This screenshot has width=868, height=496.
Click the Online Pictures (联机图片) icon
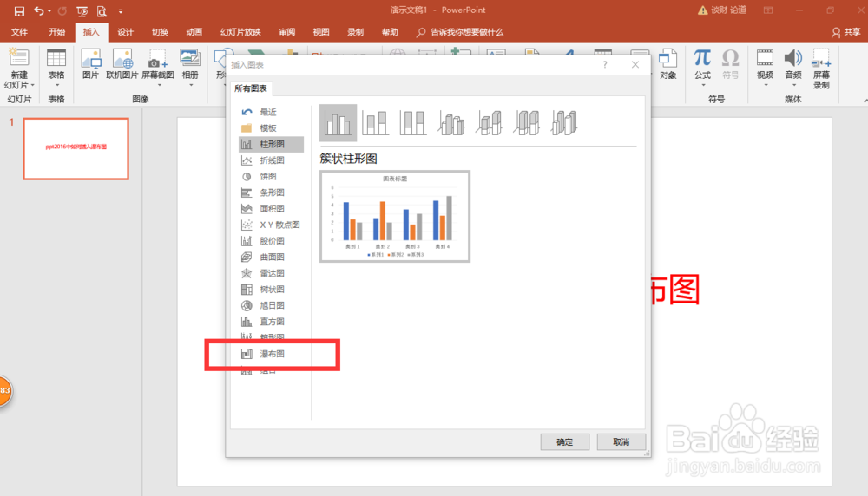point(122,59)
